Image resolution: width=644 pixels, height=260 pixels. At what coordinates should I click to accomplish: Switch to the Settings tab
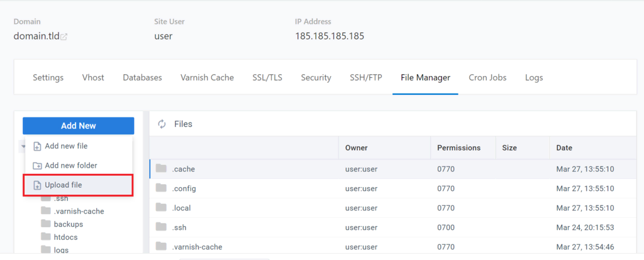(48, 78)
